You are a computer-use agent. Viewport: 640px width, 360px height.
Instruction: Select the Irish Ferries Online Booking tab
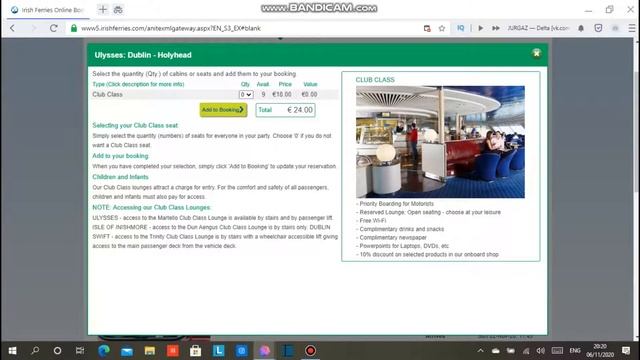(x=48, y=10)
